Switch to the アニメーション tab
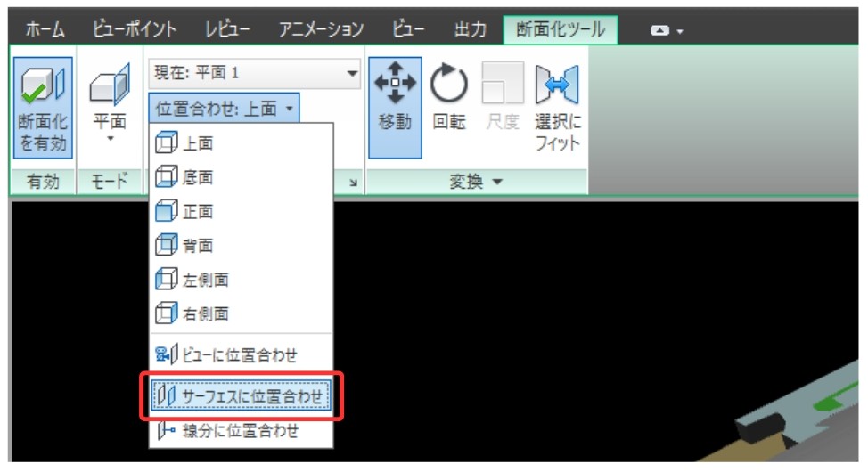Screen dimensions: 868x472 [321, 29]
